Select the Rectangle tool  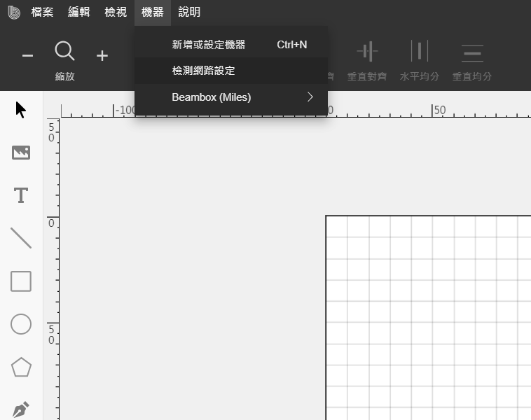21,281
